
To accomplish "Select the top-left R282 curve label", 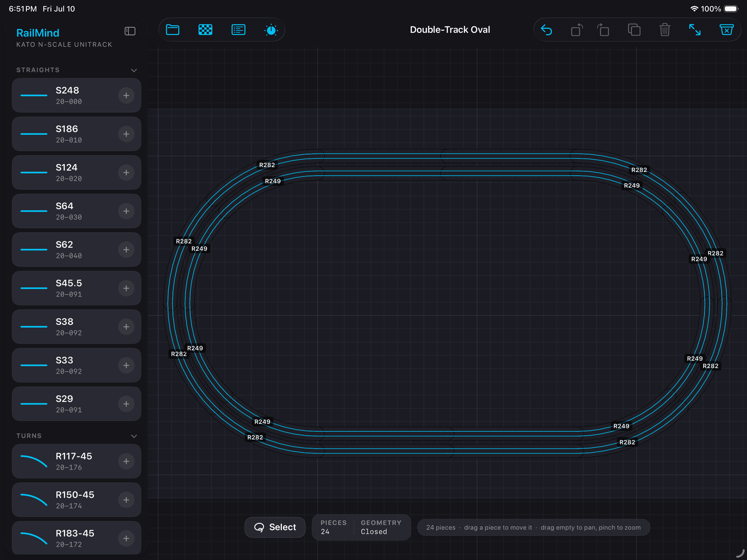I will [x=267, y=165].
